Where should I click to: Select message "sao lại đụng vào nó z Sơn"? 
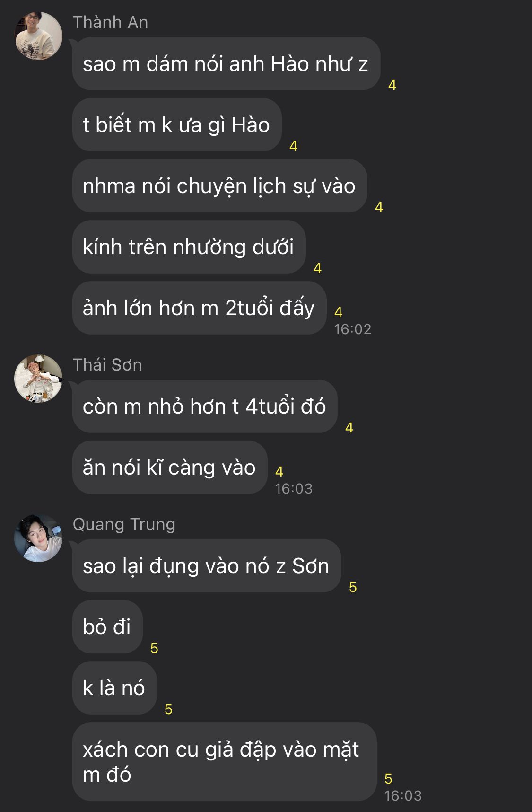click(x=207, y=566)
